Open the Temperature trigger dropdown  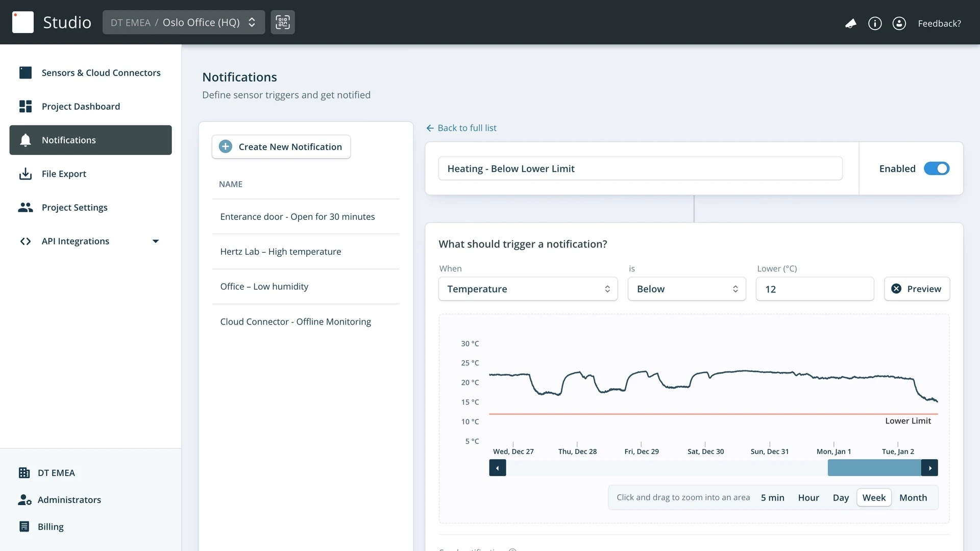tap(528, 289)
